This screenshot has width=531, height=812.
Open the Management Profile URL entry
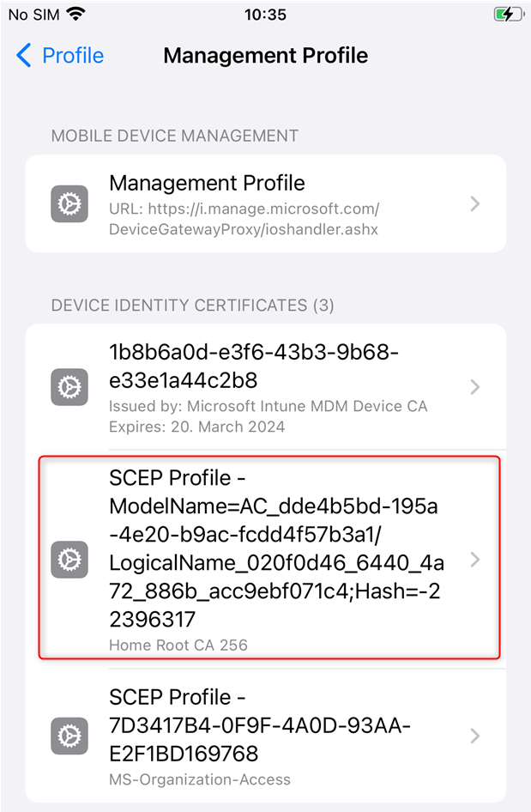(x=266, y=203)
